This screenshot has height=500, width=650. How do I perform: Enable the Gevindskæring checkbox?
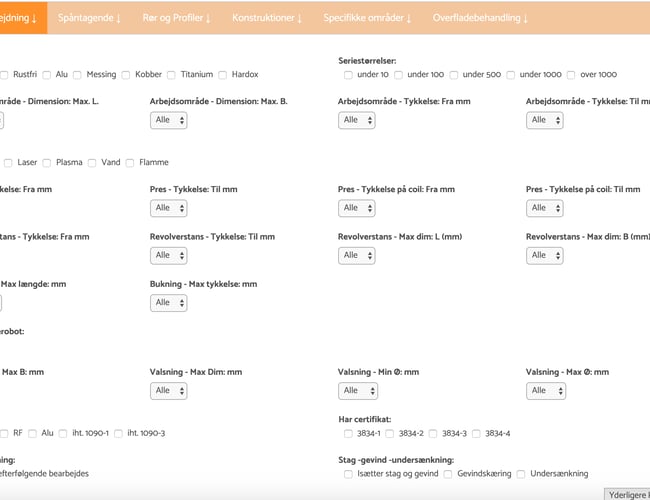coord(449,473)
